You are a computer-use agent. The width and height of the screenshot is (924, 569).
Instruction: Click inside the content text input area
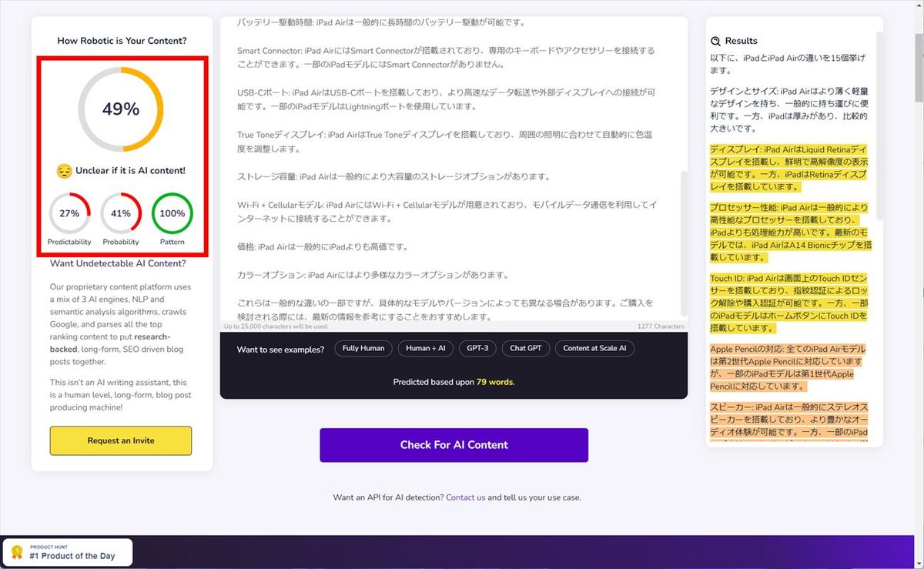453,169
